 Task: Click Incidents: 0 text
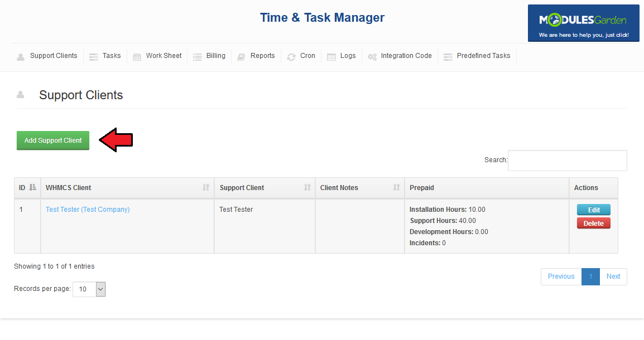pos(427,243)
